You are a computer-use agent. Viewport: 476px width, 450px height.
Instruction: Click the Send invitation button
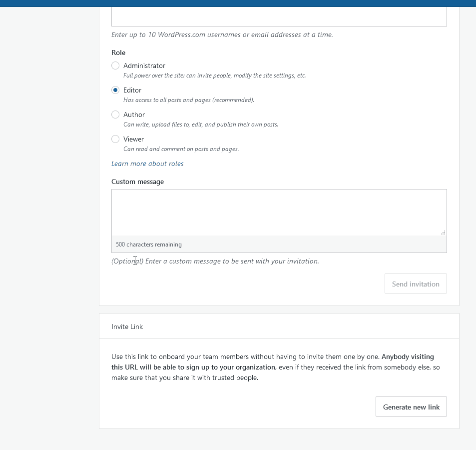click(416, 284)
